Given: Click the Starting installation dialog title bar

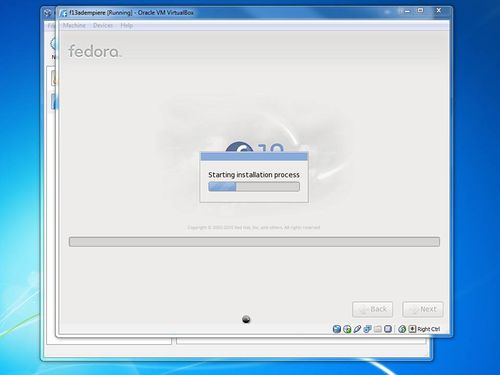Looking at the screenshot, I should 254,156.
